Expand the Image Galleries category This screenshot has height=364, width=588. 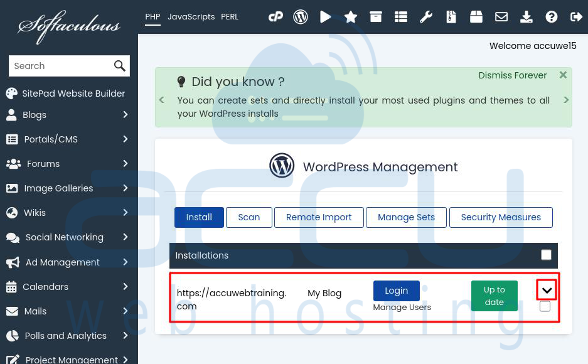click(x=126, y=188)
